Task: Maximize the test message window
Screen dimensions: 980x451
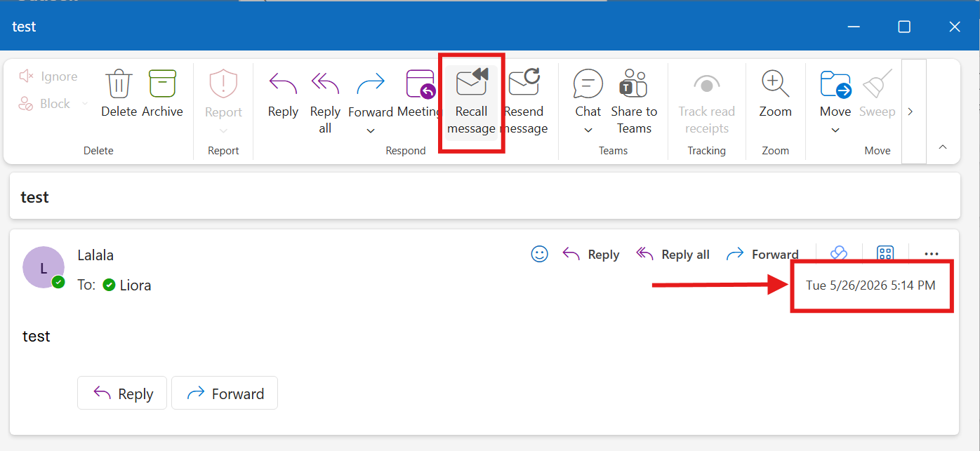Action: [904, 27]
